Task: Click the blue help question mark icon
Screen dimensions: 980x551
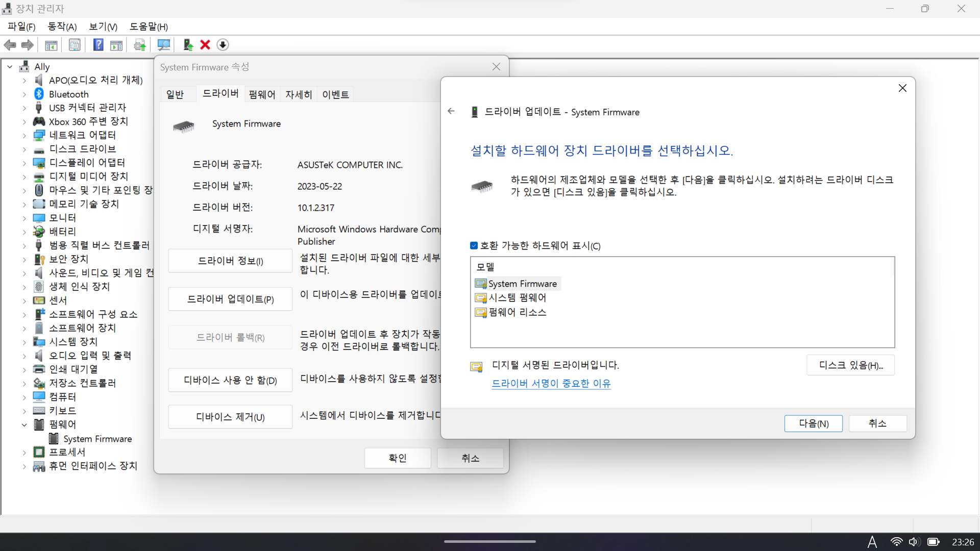Action: tap(98, 45)
